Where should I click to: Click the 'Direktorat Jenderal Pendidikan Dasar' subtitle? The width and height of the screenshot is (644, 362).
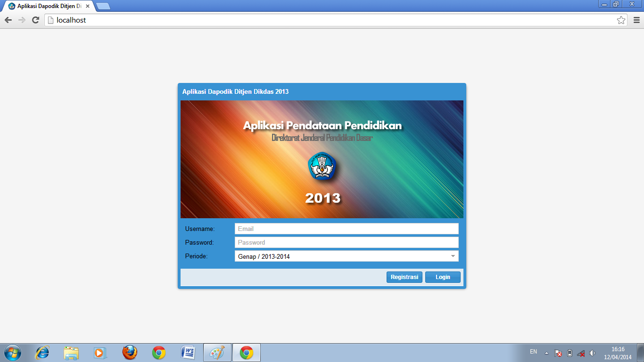point(322,138)
